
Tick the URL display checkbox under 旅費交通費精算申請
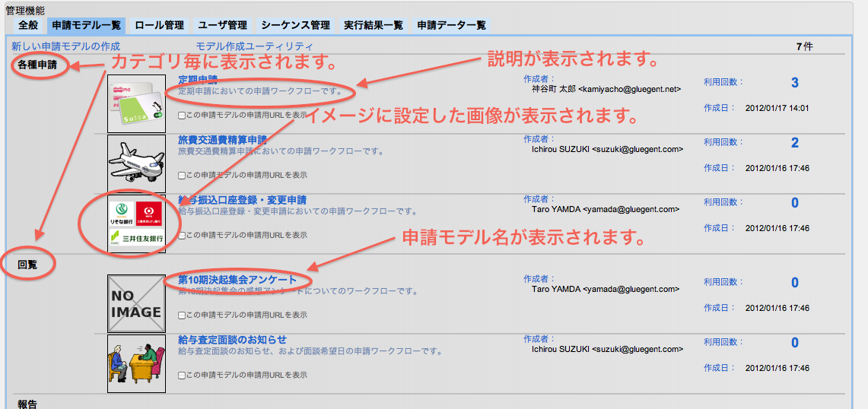tap(182, 176)
